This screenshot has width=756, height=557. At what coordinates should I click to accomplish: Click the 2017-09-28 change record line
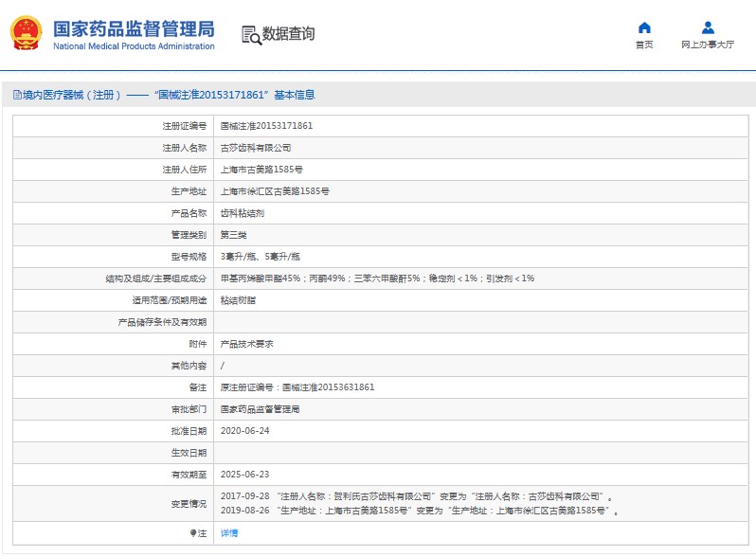click(417, 496)
